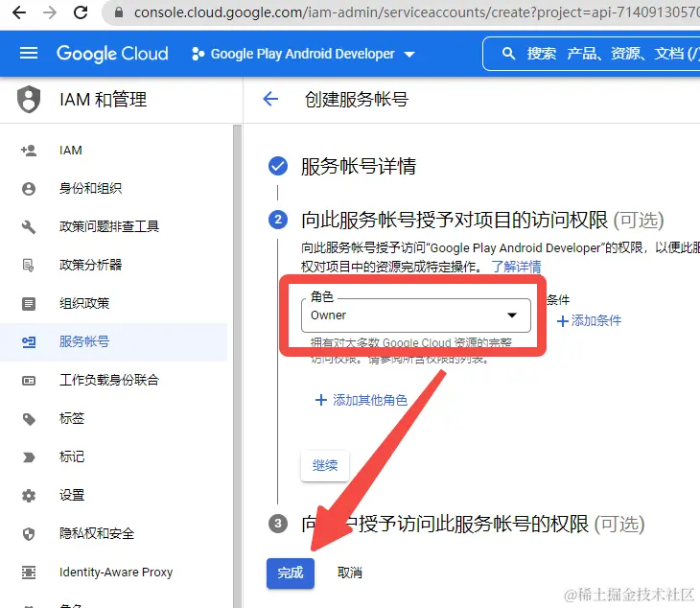This screenshot has height=608, width=700.
Task: Click the Identity-Aware Proxy icon
Action: (29, 573)
